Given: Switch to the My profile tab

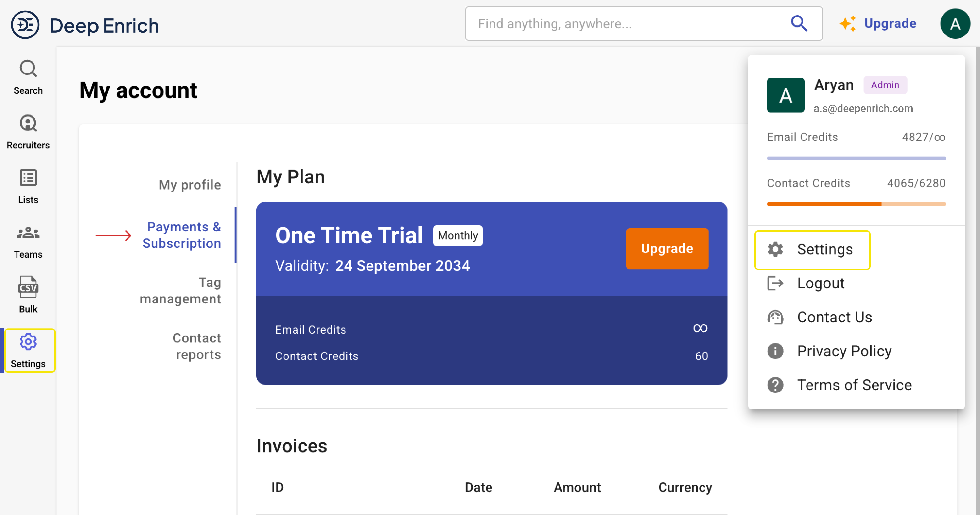Looking at the screenshot, I should click(x=189, y=185).
